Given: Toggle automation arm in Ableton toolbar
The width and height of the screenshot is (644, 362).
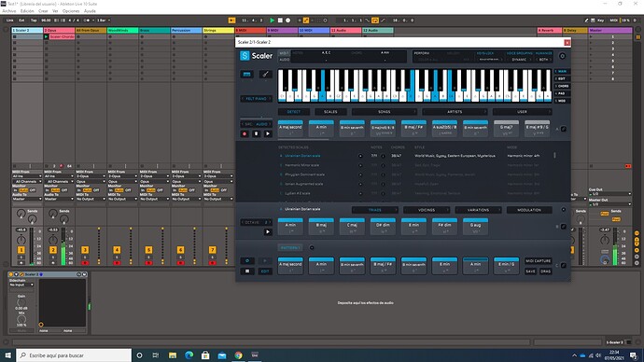Looking at the screenshot, I should click(x=306, y=21).
